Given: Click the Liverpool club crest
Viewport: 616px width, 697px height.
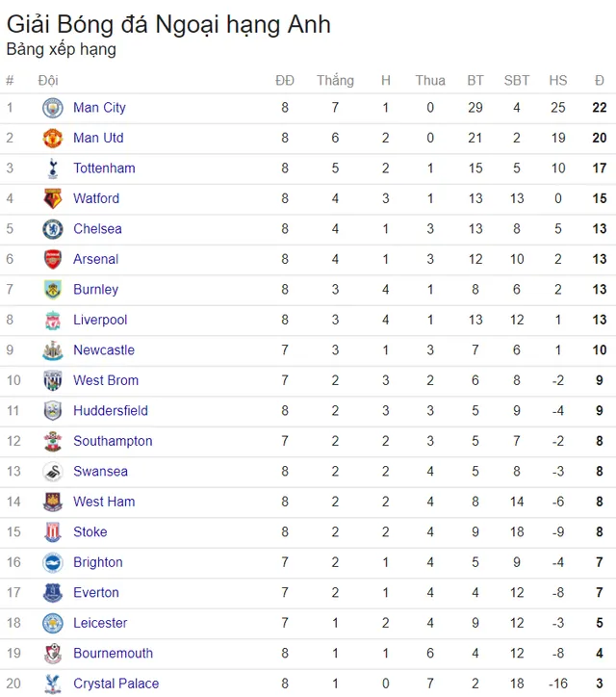Looking at the screenshot, I should click(53, 321).
